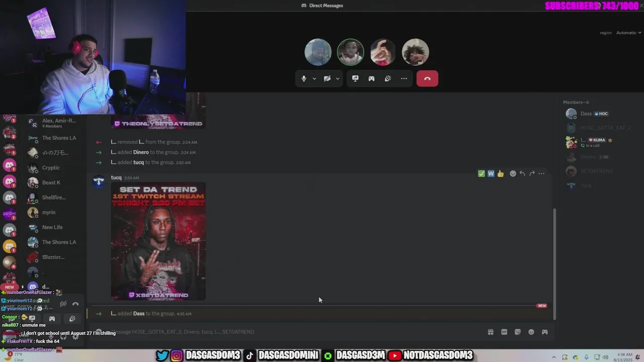Screen dimensions: 644x362
Task: React with the thumbs up emoji
Action: pos(500,173)
